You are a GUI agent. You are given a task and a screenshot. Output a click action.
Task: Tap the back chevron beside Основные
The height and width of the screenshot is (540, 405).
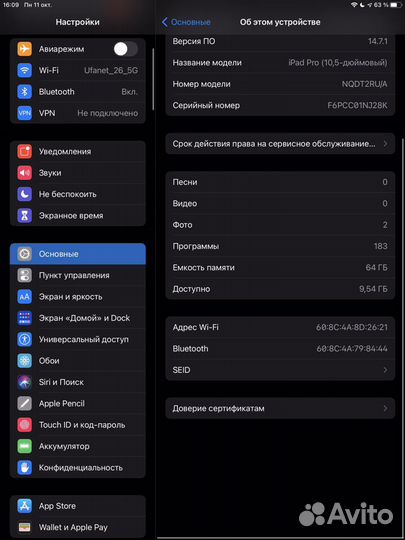point(165,22)
